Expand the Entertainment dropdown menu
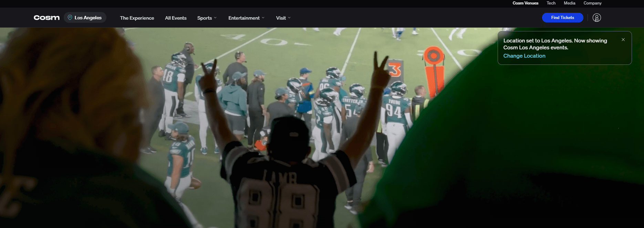644x228 pixels. tap(246, 18)
